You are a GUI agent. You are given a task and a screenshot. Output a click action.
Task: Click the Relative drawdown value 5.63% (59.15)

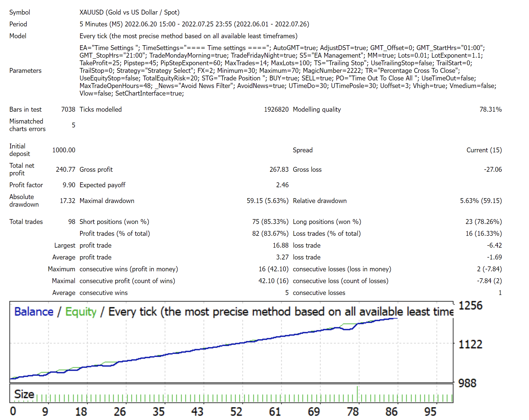pyautogui.click(x=481, y=201)
